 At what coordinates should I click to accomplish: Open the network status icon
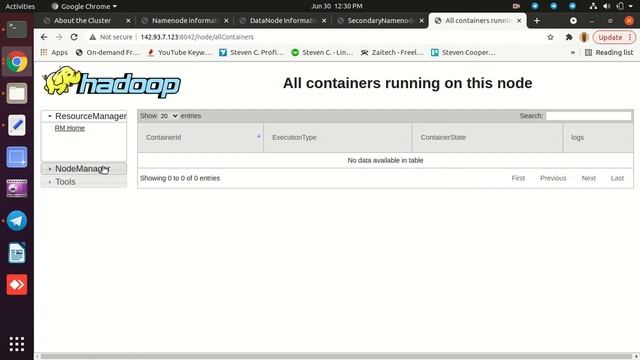coord(593,6)
